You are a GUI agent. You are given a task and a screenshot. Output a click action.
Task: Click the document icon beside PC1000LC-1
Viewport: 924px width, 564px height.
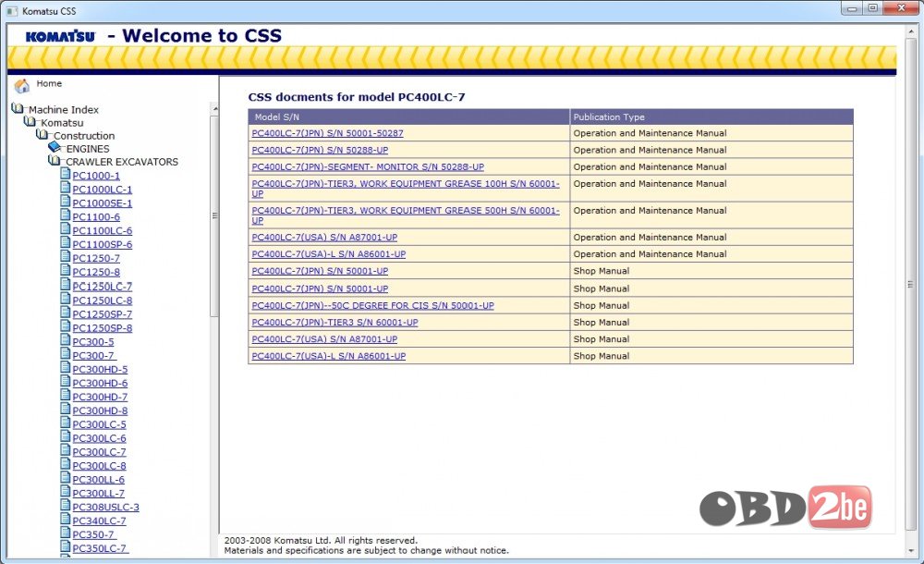66,187
